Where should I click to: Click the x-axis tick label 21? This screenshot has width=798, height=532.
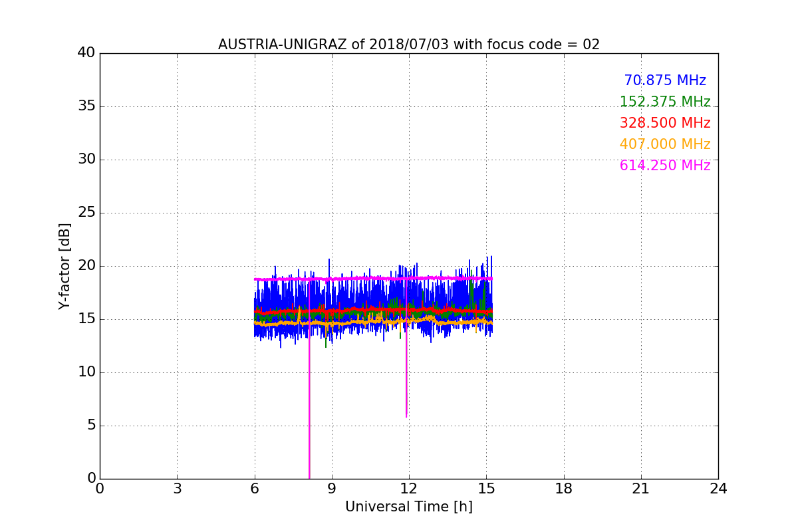641,489
